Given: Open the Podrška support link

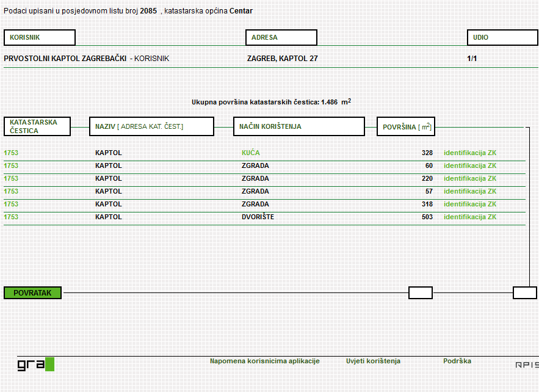Looking at the screenshot, I should (457, 361).
